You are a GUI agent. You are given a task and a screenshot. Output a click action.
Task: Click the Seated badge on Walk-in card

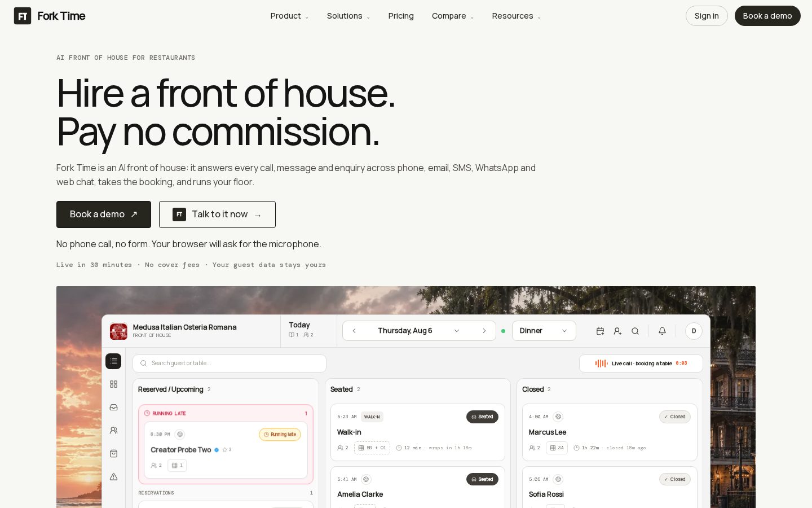tap(482, 417)
